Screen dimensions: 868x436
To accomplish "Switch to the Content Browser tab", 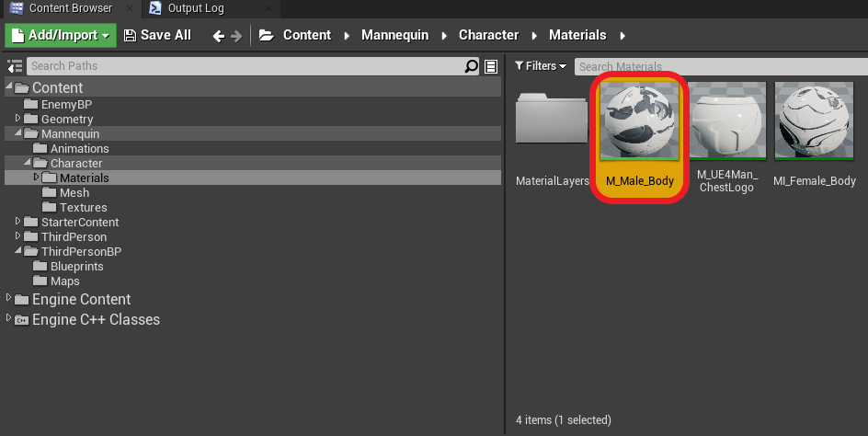I will (70, 8).
